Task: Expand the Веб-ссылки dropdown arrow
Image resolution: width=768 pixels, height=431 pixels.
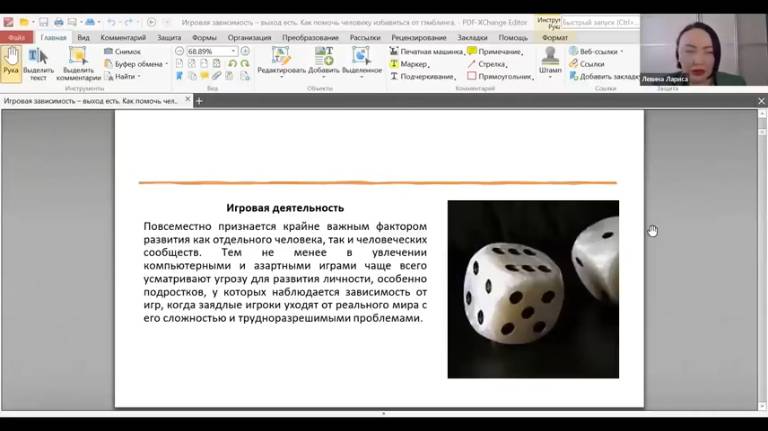Action: coord(622,51)
